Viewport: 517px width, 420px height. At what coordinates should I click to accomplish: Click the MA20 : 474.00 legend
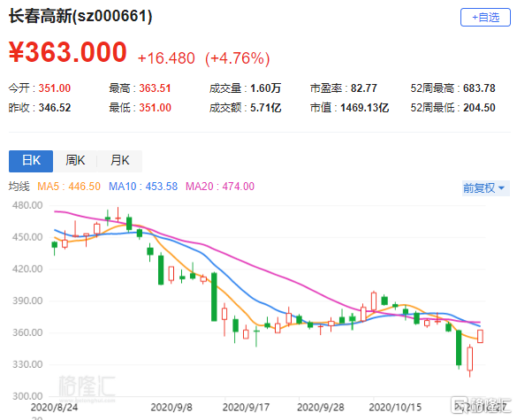[220, 187]
